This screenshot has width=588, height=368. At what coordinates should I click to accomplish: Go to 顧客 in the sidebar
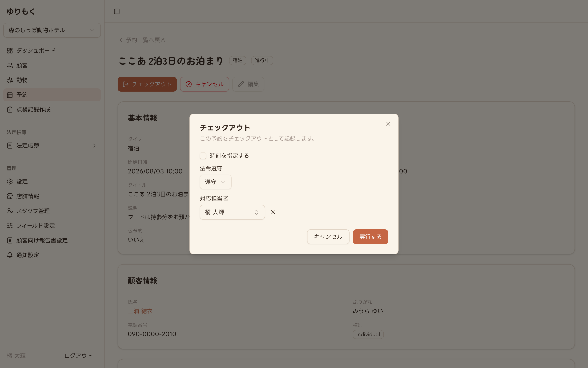52,65
